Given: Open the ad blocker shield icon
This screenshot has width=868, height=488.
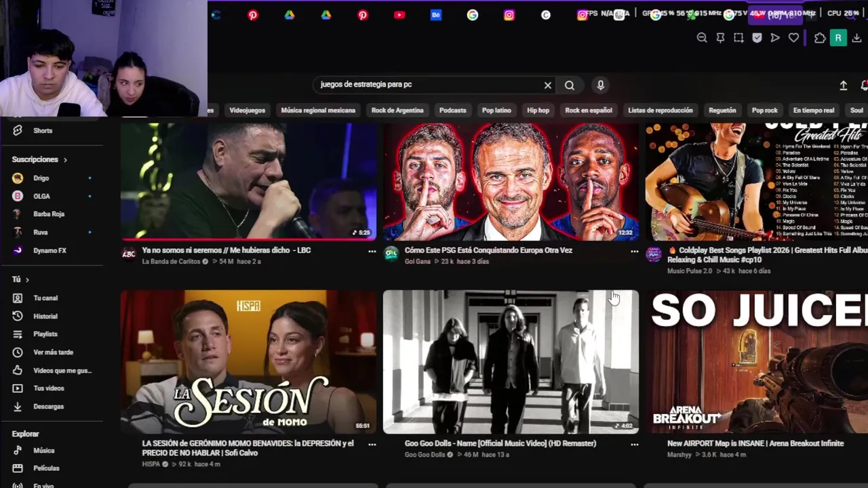Looking at the screenshot, I should tap(757, 38).
